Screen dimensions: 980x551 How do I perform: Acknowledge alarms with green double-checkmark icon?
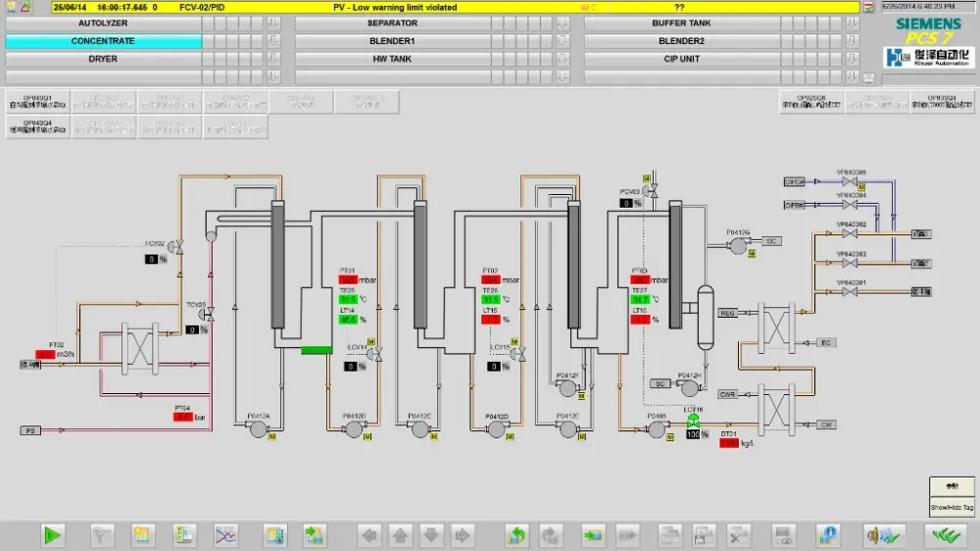point(947,535)
